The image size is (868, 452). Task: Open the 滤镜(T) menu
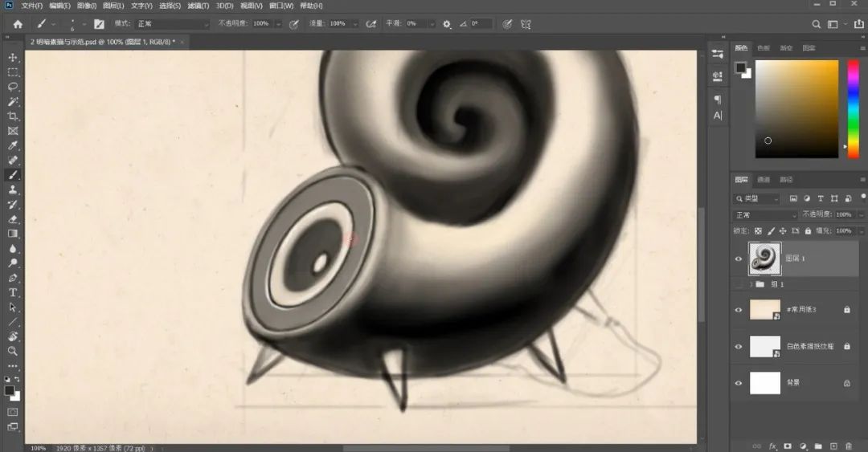point(199,6)
